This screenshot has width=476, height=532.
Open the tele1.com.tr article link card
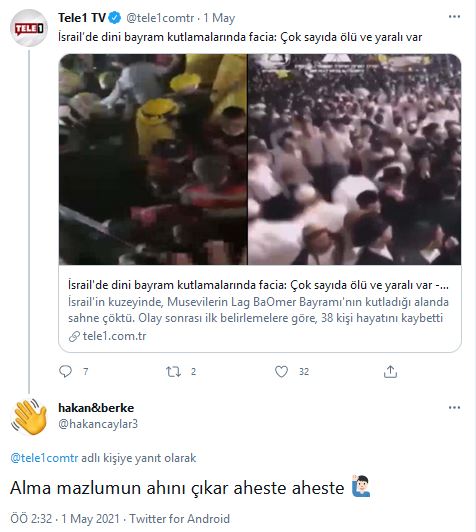[260, 308]
